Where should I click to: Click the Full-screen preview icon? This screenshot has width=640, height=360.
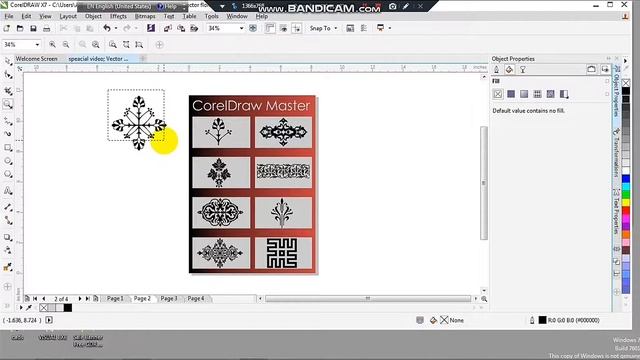pyautogui.click(x=253, y=28)
